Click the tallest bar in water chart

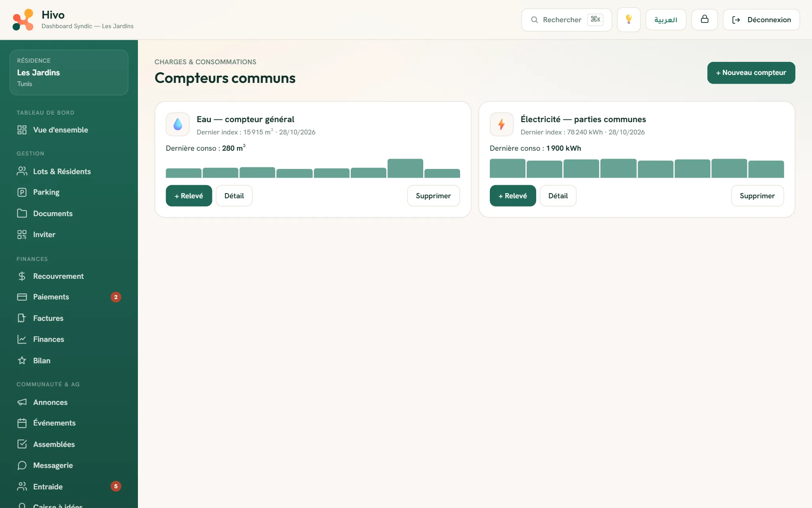tap(405, 168)
